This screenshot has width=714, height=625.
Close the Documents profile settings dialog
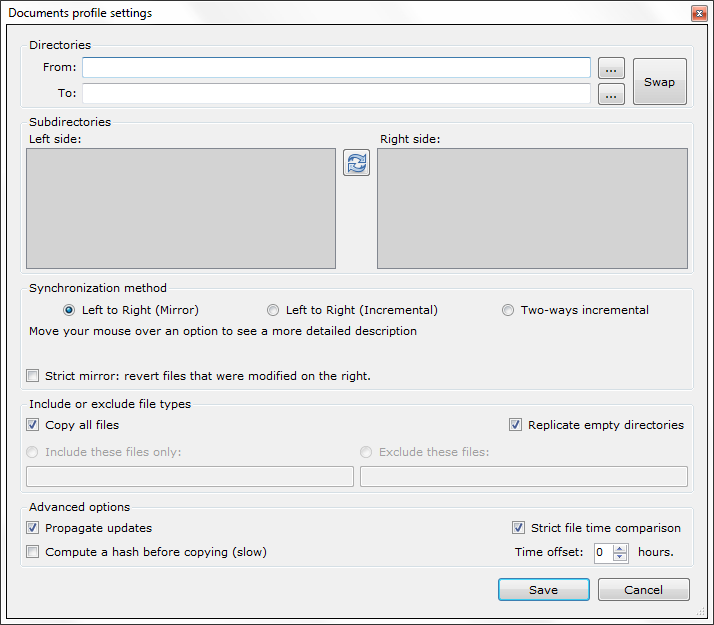[x=698, y=13]
